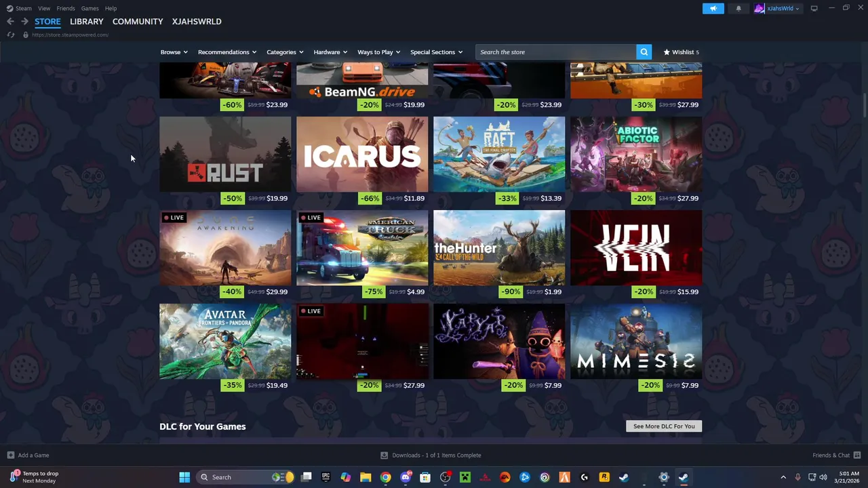
Task: Open theHunter Call of the Wild tile
Action: [x=499, y=247]
